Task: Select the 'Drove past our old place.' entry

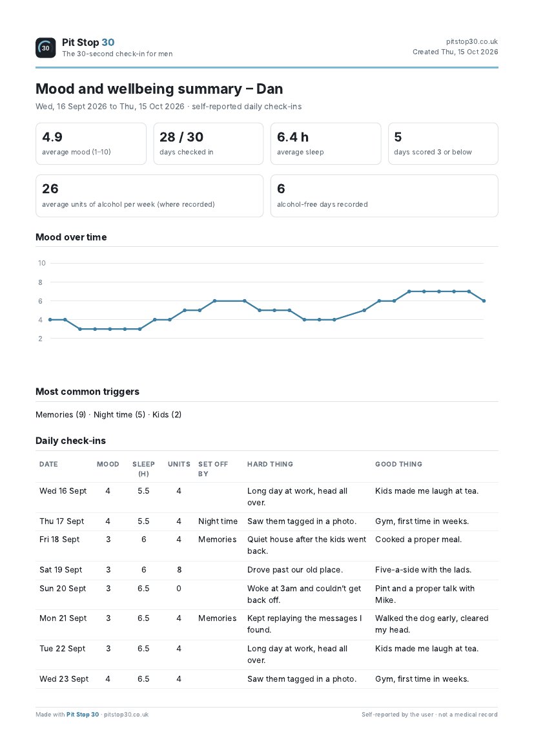Action: (295, 570)
